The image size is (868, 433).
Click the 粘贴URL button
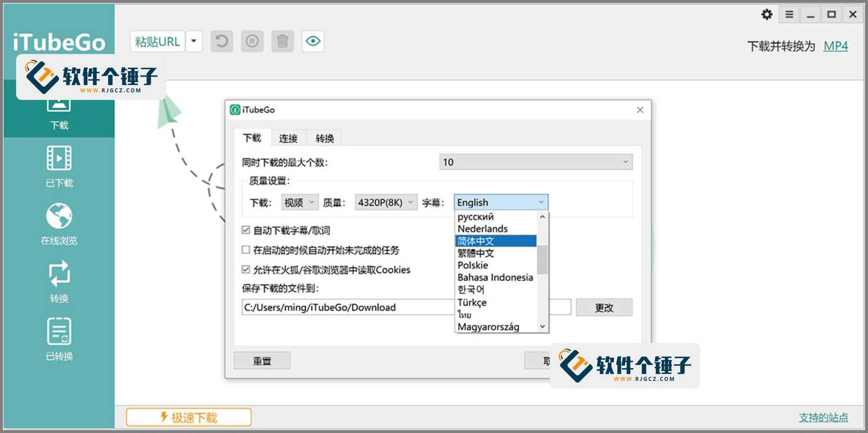[x=157, y=41]
